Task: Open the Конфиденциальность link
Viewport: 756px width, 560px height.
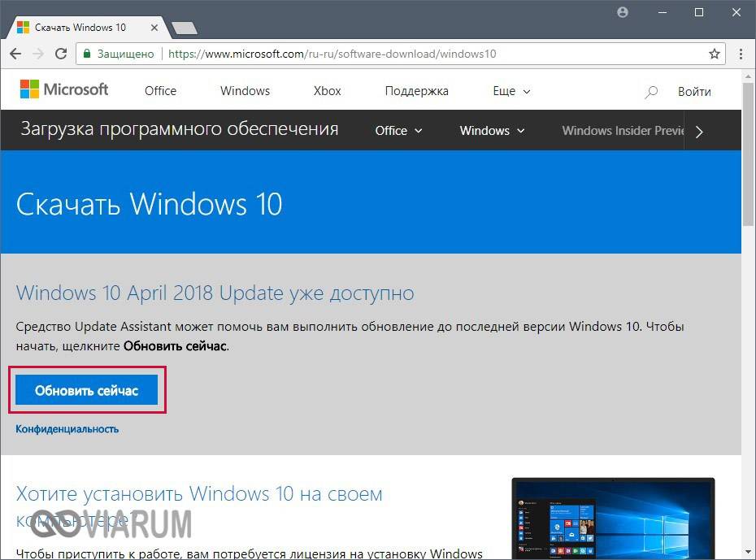Action: point(67,429)
